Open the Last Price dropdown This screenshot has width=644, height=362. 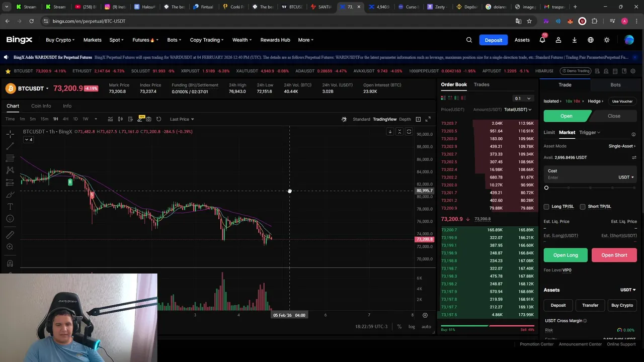[x=182, y=119]
